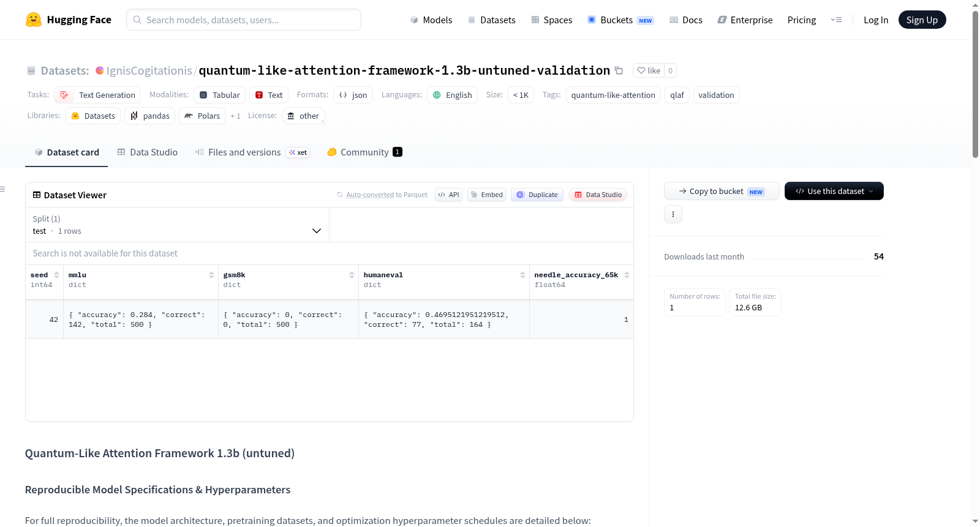The image size is (980, 527).
Task: Click the Embed button
Action: (x=486, y=195)
